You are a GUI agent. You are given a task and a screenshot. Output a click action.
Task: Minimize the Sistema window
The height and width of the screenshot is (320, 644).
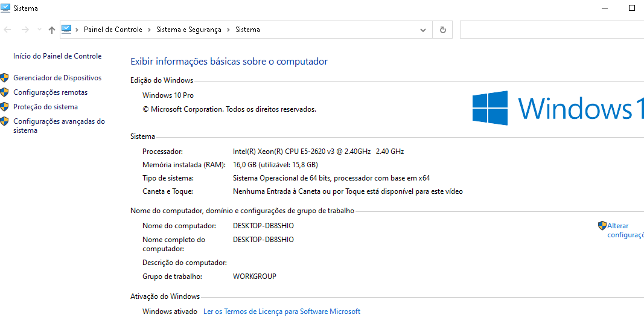pyautogui.click(x=605, y=8)
